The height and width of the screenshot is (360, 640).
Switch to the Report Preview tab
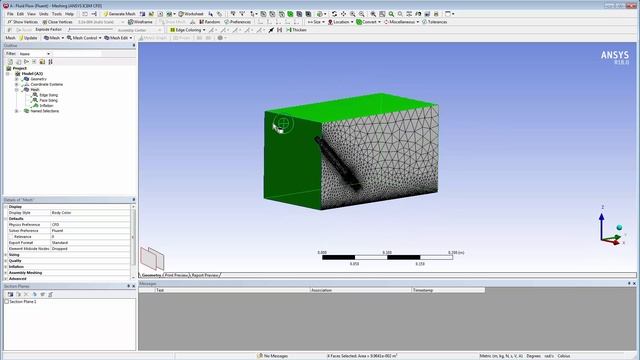pos(205,276)
